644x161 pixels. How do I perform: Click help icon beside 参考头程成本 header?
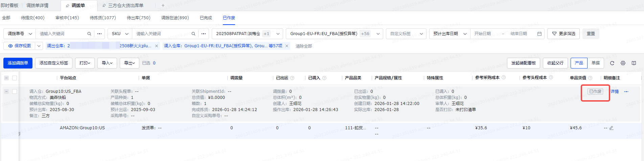(551, 78)
